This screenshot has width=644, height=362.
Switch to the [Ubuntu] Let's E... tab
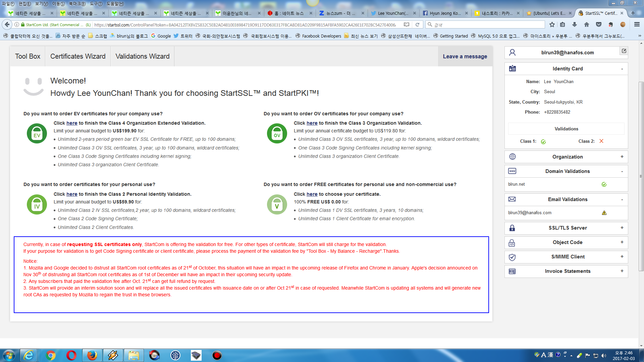coord(549,13)
